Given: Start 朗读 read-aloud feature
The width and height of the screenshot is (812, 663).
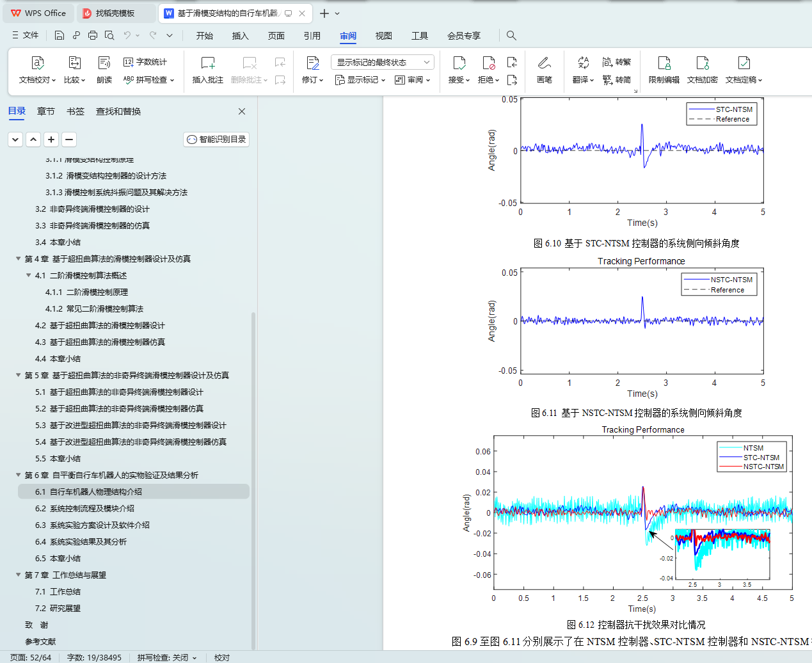Looking at the screenshot, I should [104, 70].
